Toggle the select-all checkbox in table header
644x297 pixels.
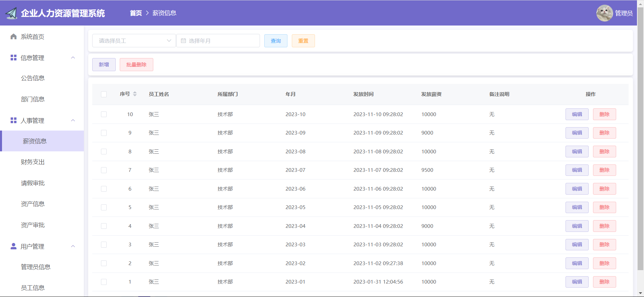click(104, 94)
